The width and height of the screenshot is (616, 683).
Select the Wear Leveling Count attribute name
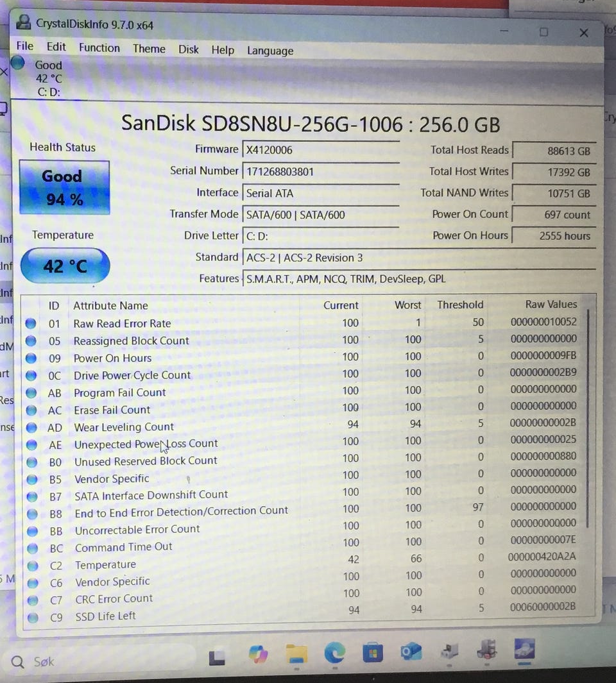[x=124, y=427]
